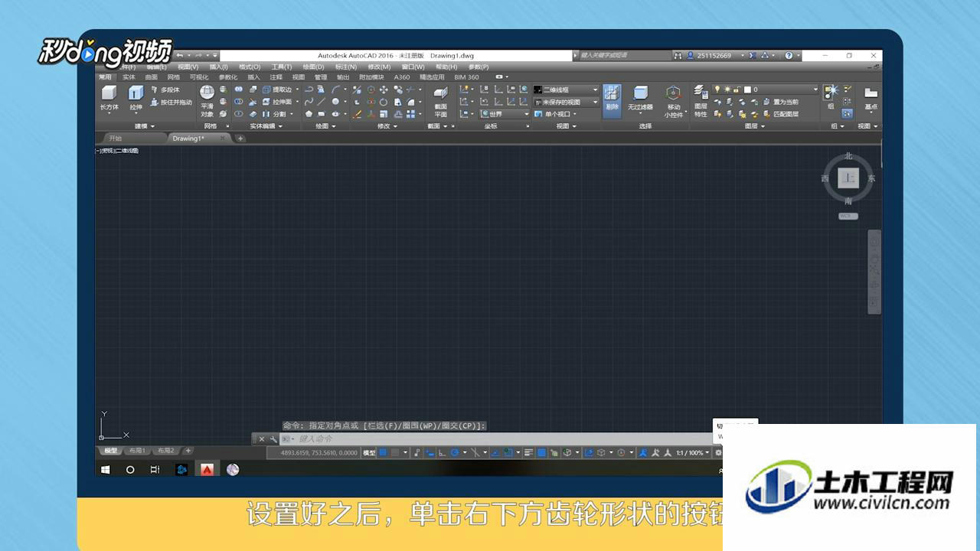
Task: Expand the 绘图 panel
Action: pyautogui.click(x=325, y=126)
